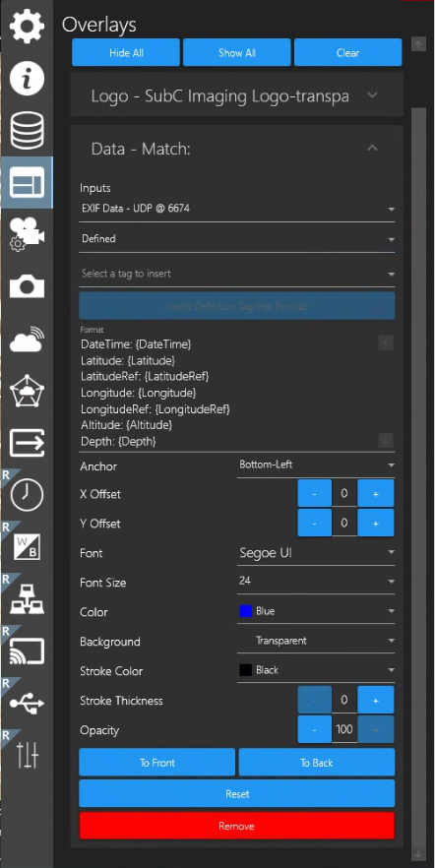Open the Anchor Bottom-Left dropdown
This screenshot has width=435, height=868.
click(x=316, y=465)
